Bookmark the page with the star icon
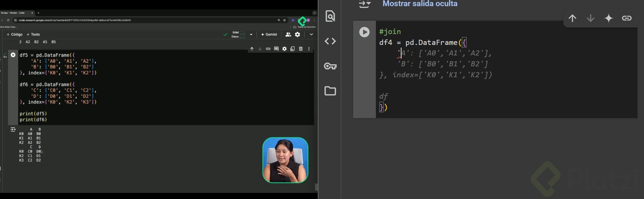The image size is (644, 199). (x=285, y=20)
